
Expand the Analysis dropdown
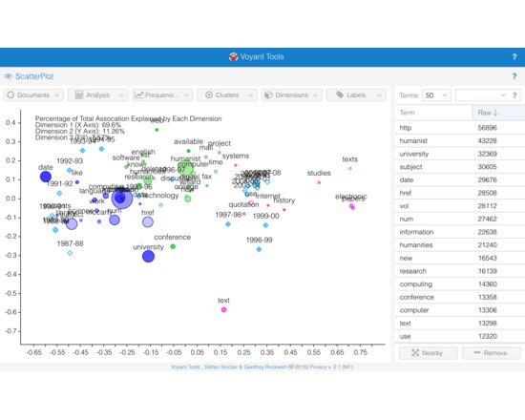[97, 95]
